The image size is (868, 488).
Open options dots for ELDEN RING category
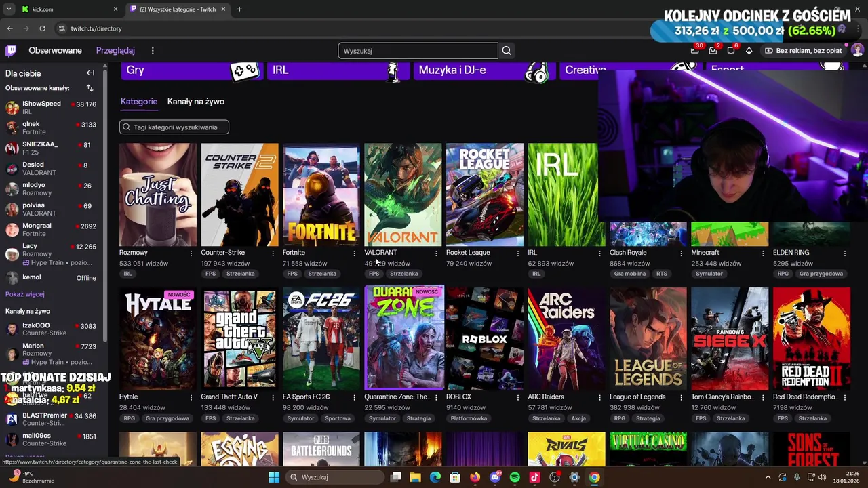[844, 253]
